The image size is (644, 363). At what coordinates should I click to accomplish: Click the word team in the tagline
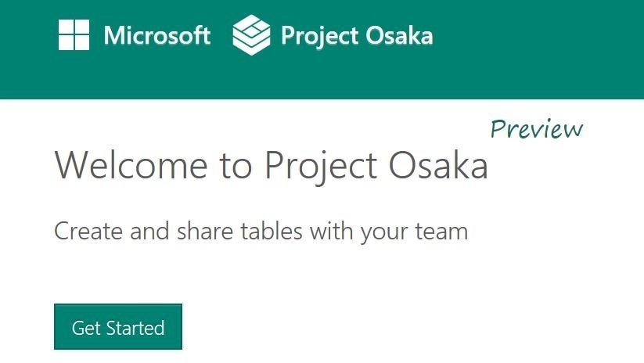(441, 232)
